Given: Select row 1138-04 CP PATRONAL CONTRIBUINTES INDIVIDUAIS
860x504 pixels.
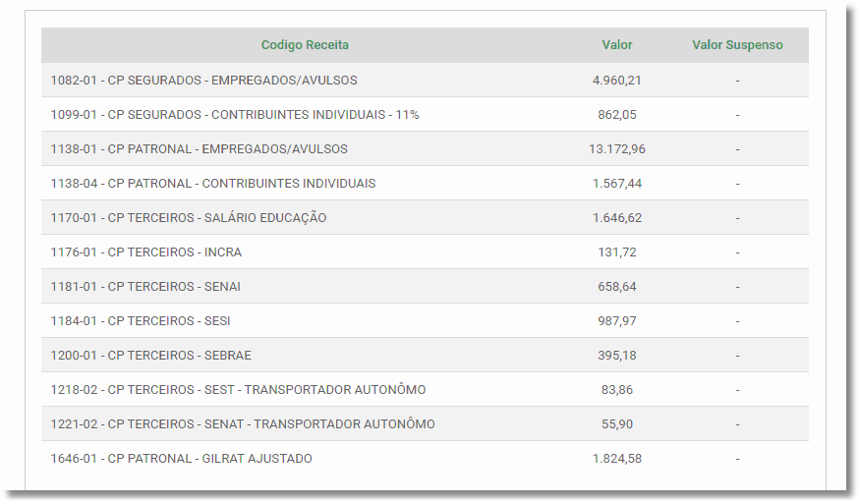Looking at the screenshot, I should pos(425,183).
